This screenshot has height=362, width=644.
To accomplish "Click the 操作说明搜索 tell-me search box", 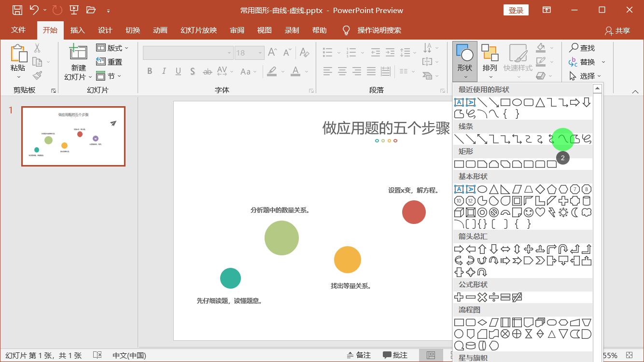I will click(x=379, y=30).
